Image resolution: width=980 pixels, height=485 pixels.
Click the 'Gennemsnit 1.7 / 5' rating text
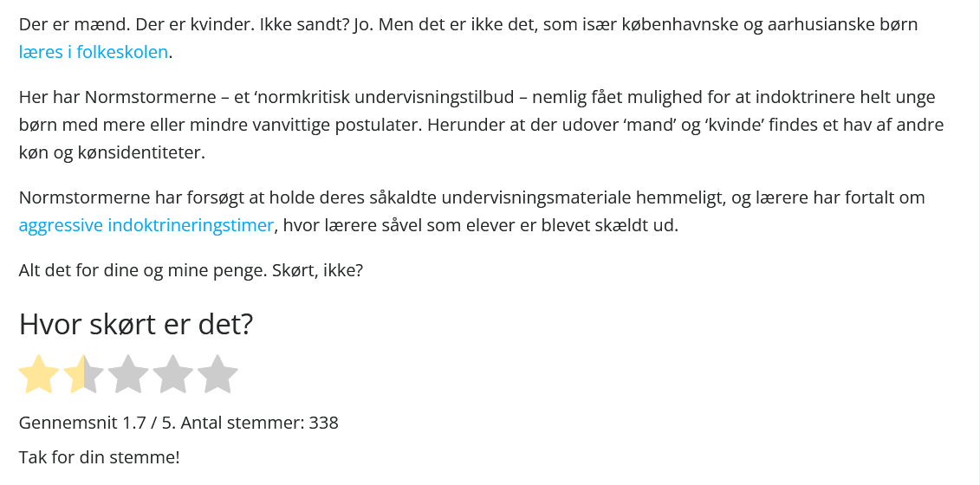[x=98, y=423]
